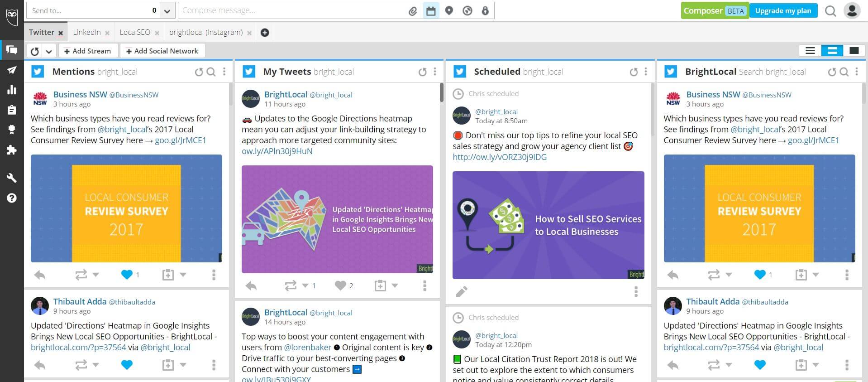868x382 pixels.
Task: Like the Google Directions heatmap tweet
Action: pyautogui.click(x=340, y=285)
